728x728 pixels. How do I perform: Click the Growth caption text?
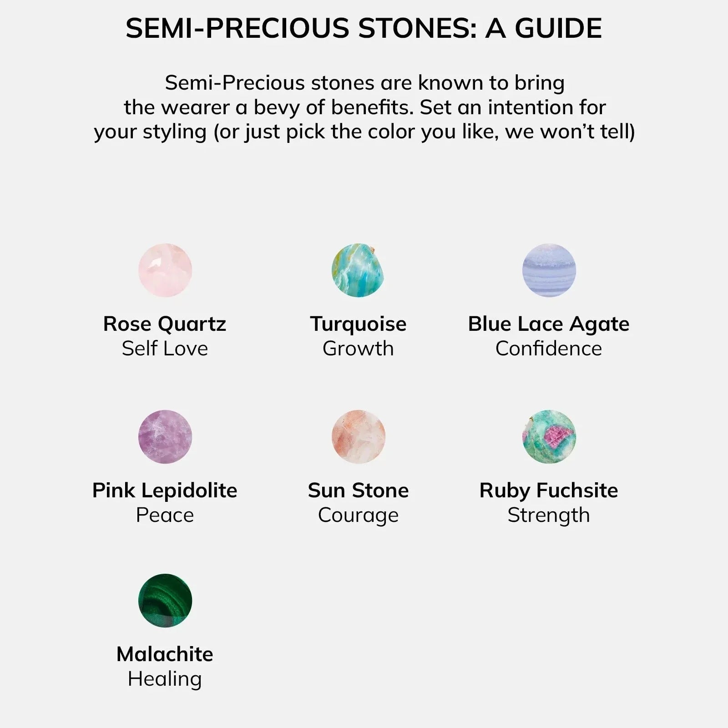coord(358,349)
